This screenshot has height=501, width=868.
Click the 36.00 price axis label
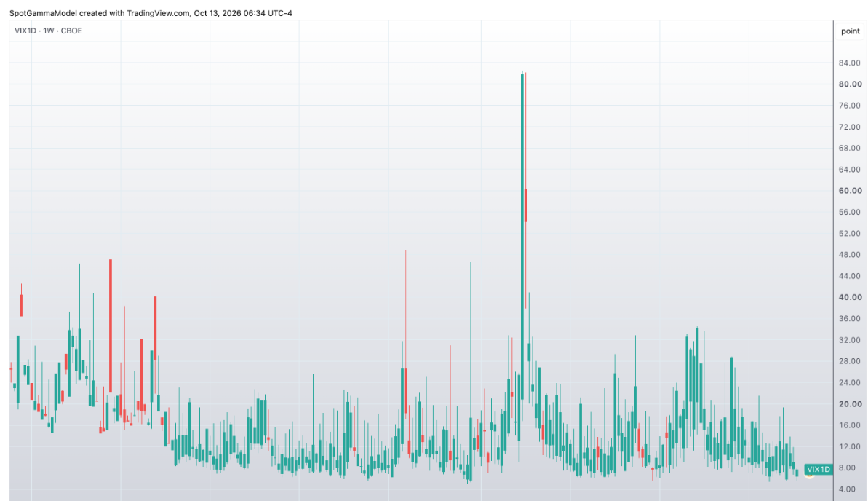pos(850,319)
